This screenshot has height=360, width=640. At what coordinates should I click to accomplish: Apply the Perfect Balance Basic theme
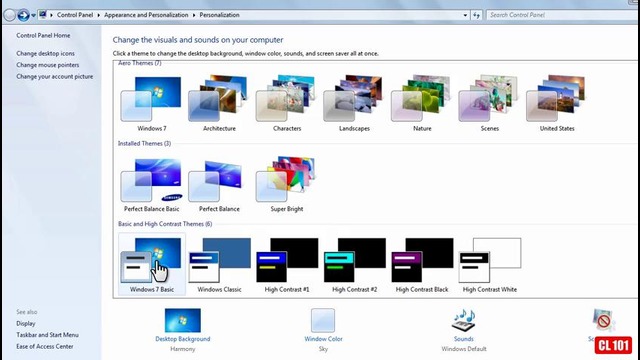151,184
